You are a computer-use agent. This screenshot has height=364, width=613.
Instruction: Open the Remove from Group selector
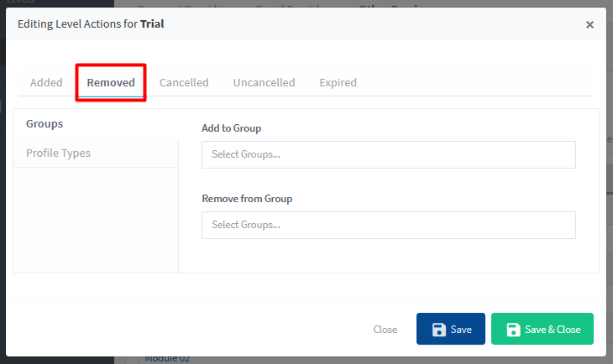389,225
